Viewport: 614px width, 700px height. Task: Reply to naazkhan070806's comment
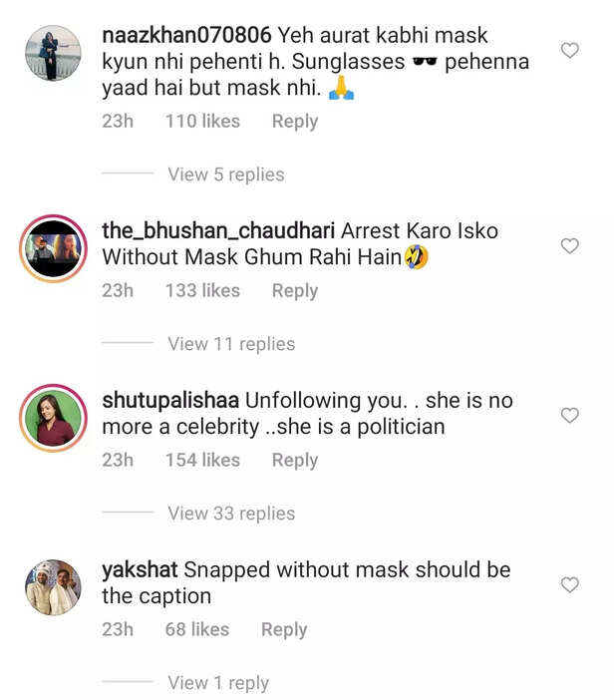294,122
